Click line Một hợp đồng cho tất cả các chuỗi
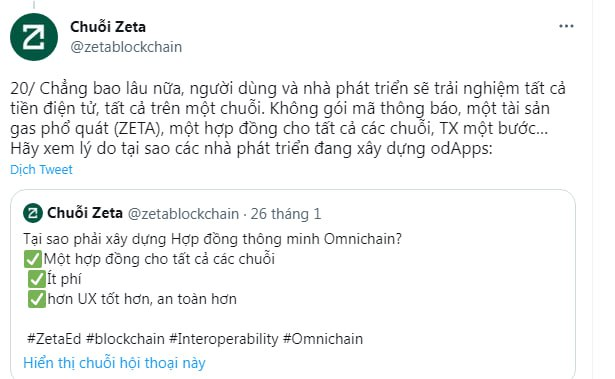Image resolution: width=615 pixels, height=379 pixels. [x=159, y=259]
